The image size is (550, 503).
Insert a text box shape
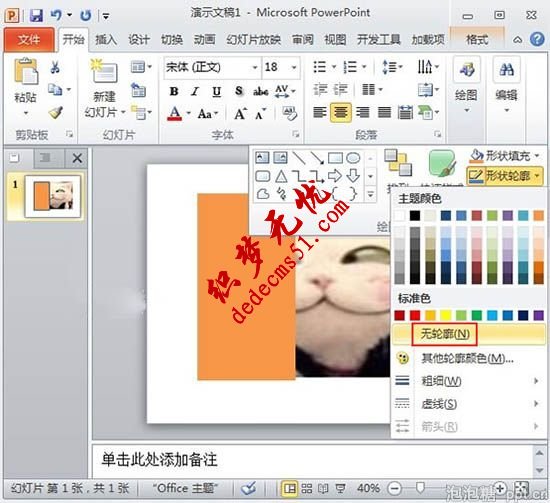coord(262,158)
